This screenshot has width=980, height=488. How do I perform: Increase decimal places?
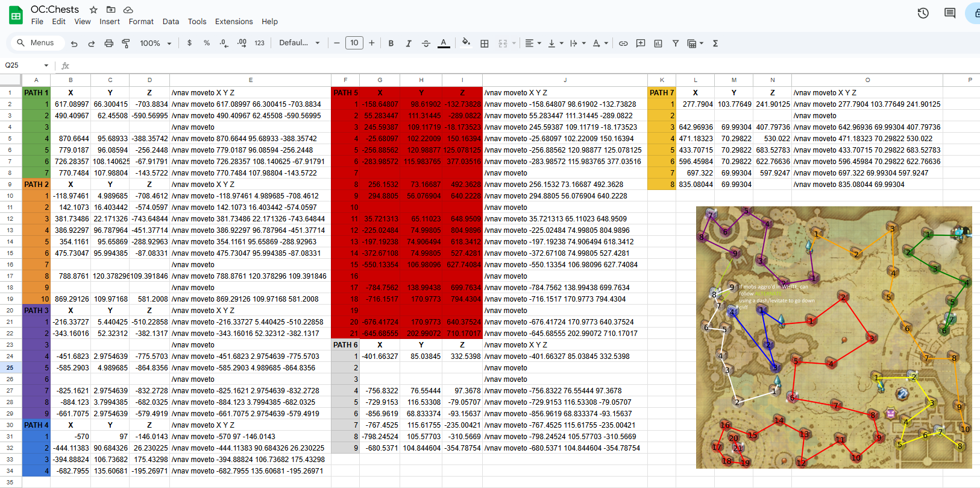pos(242,43)
